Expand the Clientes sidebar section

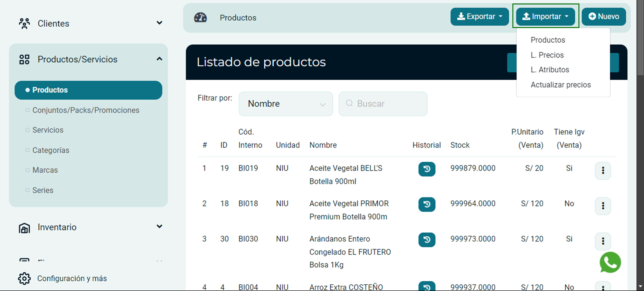point(159,23)
